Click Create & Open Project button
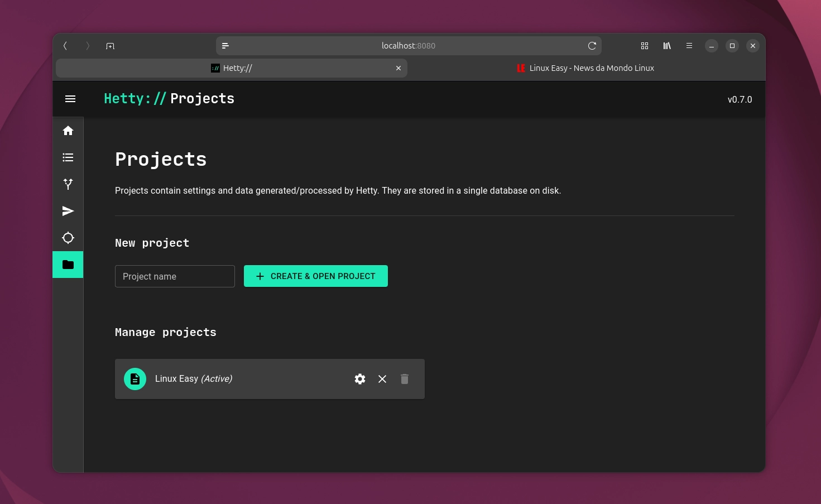The image size is (821, 504). coord(315,276)
